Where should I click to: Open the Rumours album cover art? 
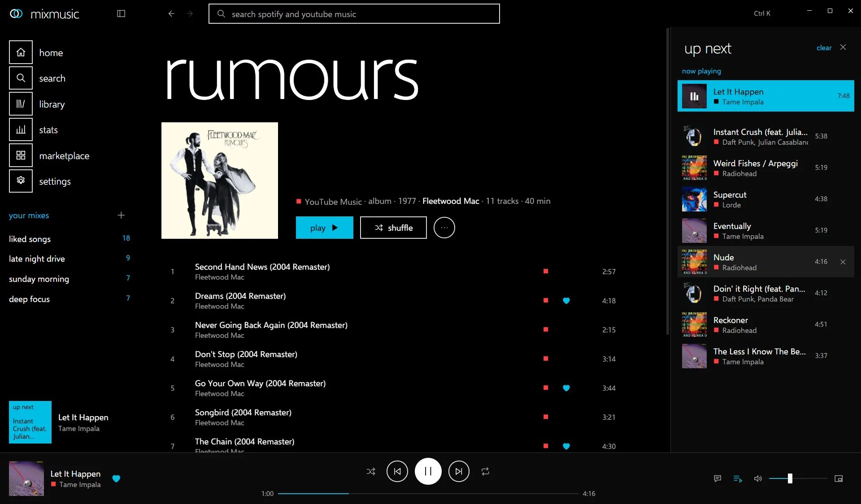[x=220, y=181]
